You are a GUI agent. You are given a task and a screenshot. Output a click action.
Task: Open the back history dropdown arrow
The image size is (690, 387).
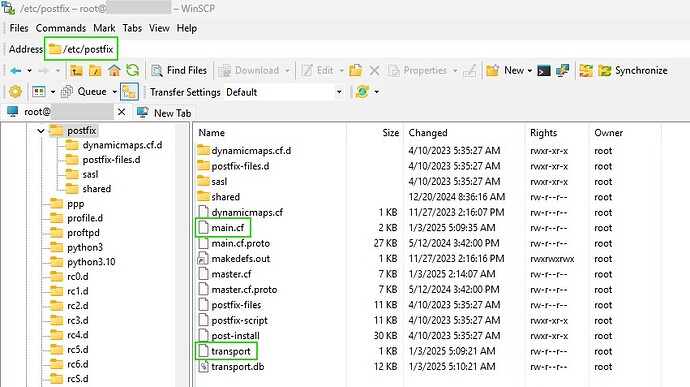pos(29,70)
